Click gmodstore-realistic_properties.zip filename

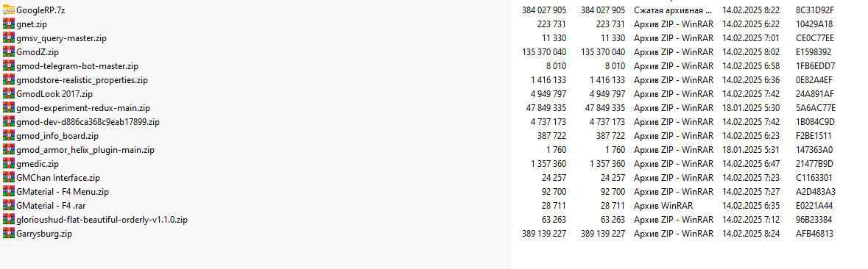pos(82,80)
